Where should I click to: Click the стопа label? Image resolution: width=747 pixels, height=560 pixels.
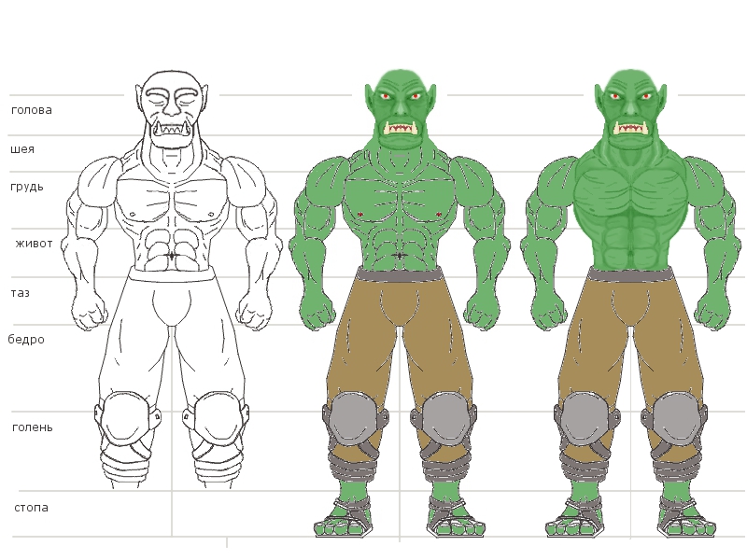[x=32, y=508]
